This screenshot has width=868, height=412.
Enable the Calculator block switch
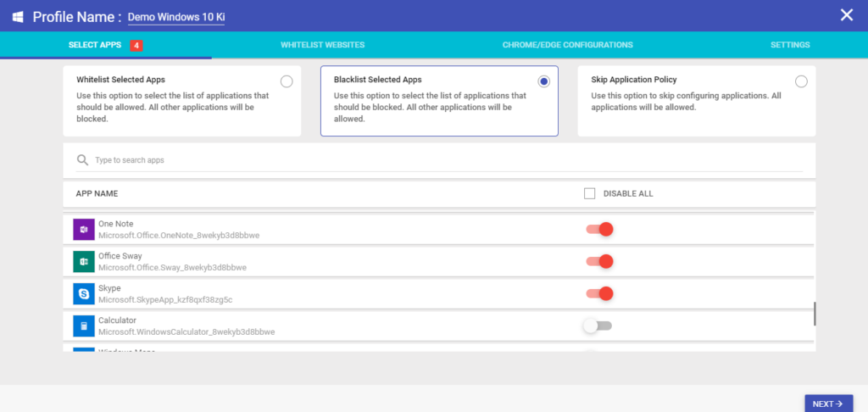(598, 326)
